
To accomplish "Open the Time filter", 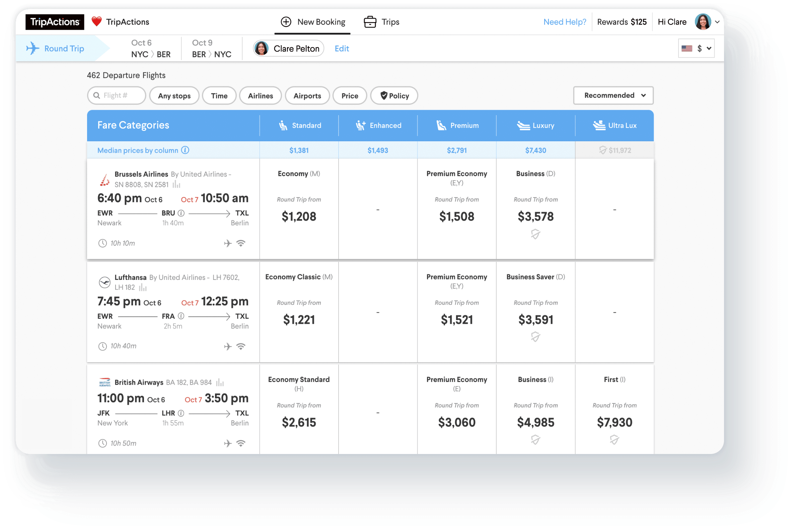I will point(219,96).
